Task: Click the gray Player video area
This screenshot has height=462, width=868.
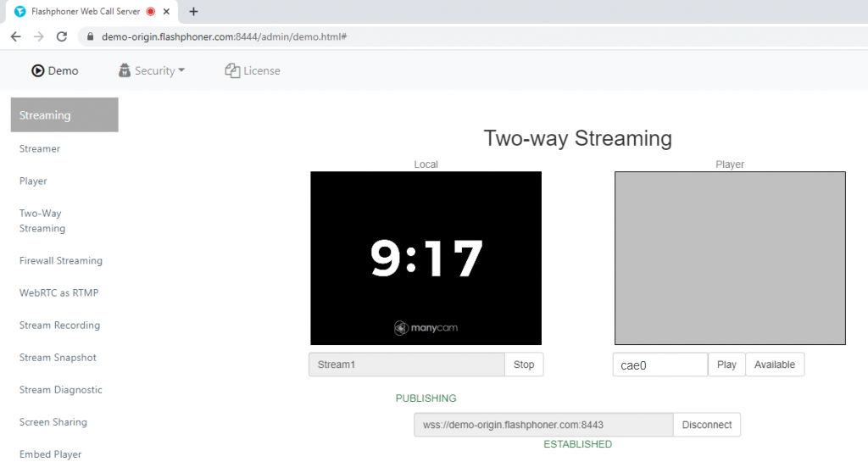Action: point(730,258)
